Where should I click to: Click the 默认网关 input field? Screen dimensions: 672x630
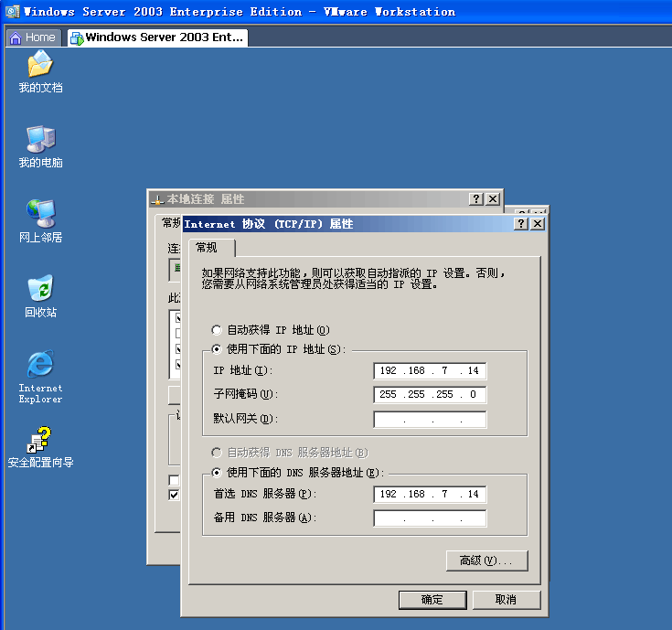[x=430, y=420]
